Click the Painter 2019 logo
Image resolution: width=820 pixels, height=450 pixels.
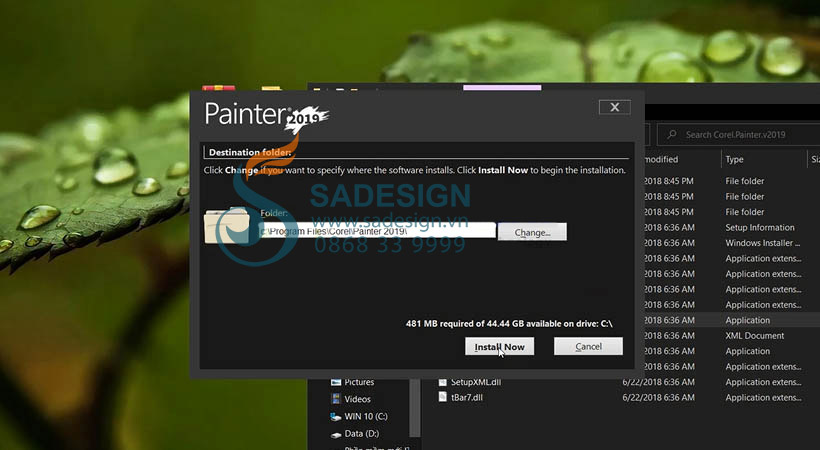pos(265,115)
